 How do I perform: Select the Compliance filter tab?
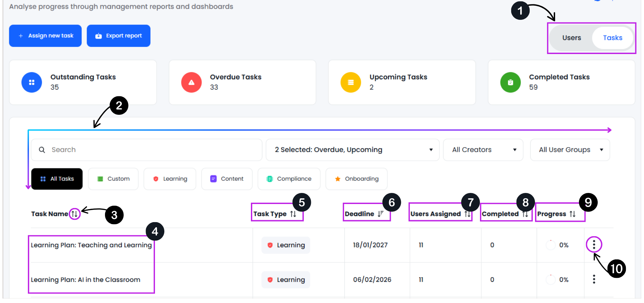coord(289,179)
